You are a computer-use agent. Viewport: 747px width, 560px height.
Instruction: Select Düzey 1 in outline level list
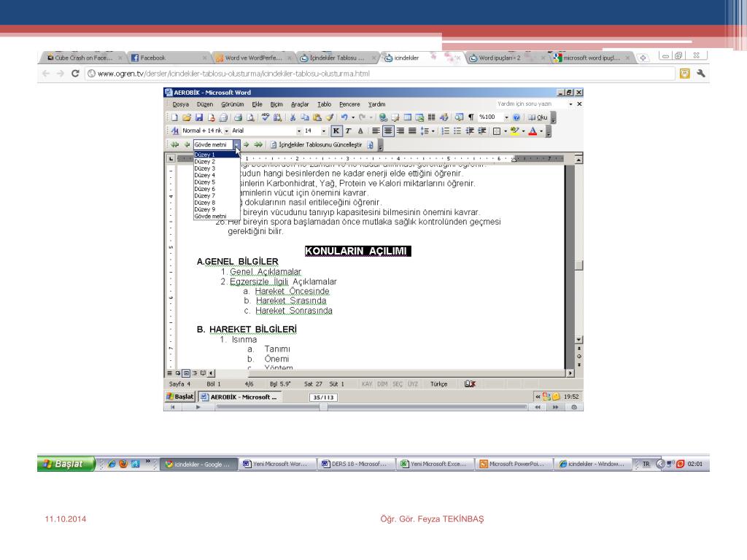coord(217,155)
